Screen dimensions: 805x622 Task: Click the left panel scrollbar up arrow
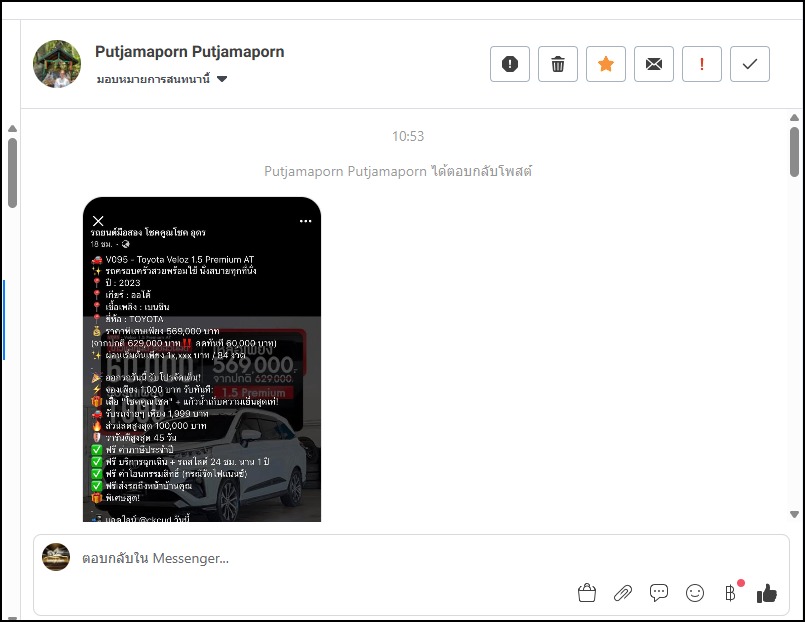coord(12,128)
